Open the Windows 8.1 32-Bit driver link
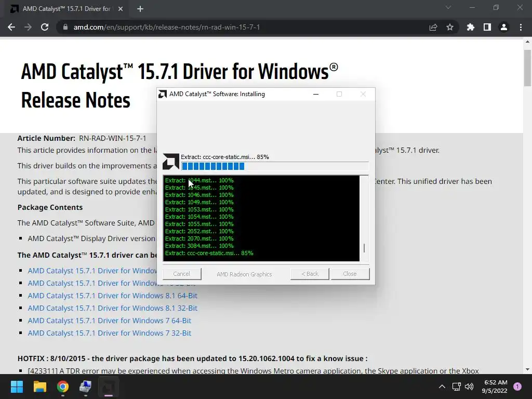532x399 pixels. click(113, 308)
